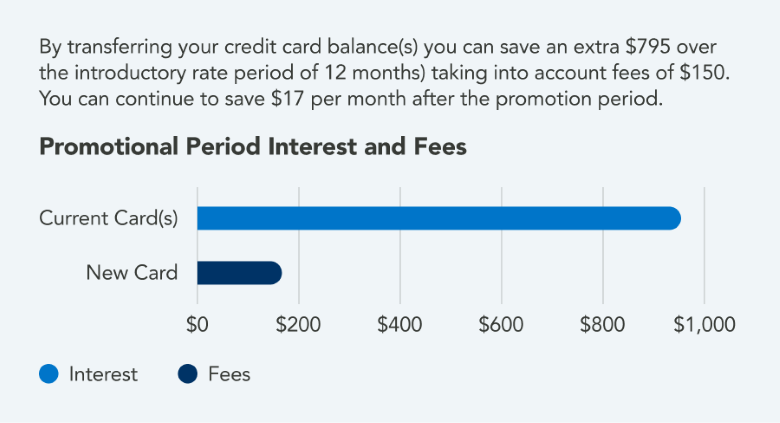The image size is (780, 423).
Task: Click the Promotional Period Interest and Fees heading
Action: pyautogui.click(x=253, y=146)
